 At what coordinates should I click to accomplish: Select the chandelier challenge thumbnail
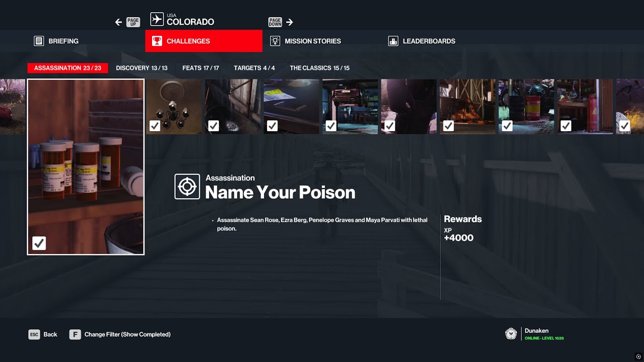(174, 107)
